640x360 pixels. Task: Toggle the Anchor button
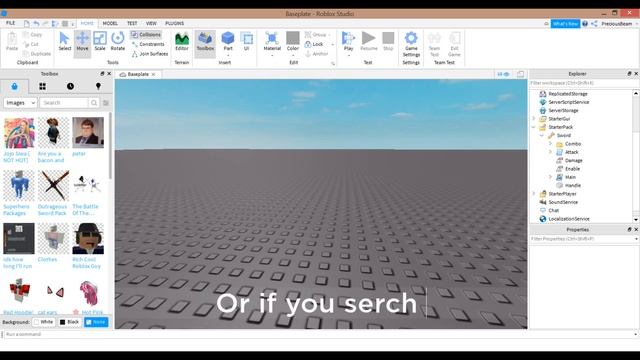point(316,53)
